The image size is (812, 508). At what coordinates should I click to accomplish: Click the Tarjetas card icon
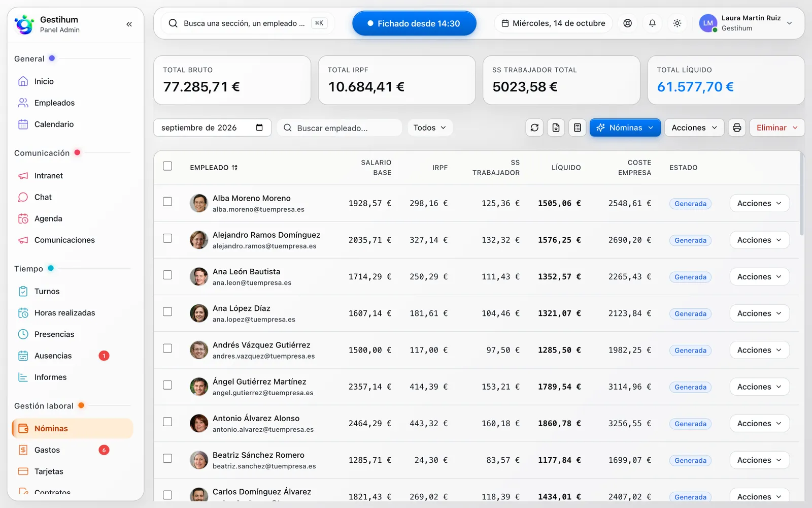click(x=23, y=471)
